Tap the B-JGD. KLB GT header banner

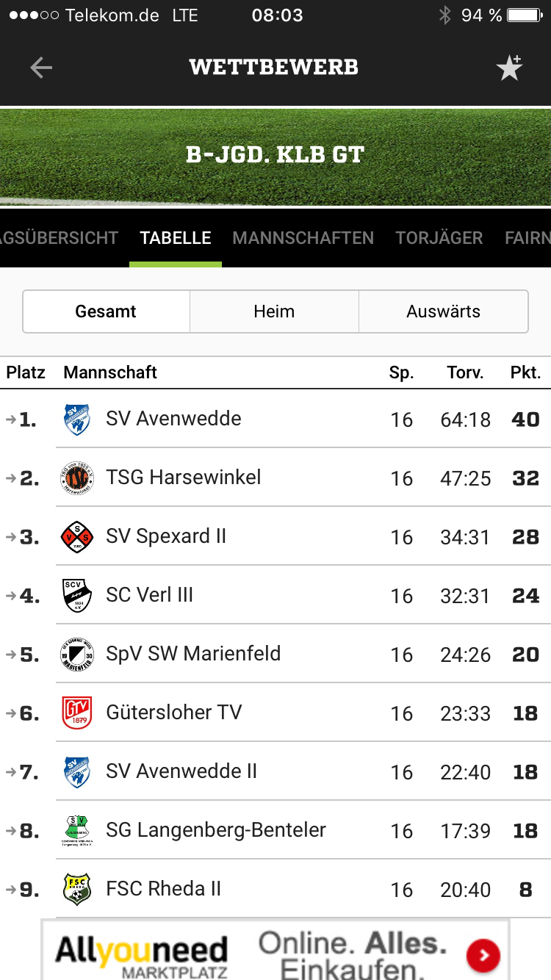[x=275, y=156]
